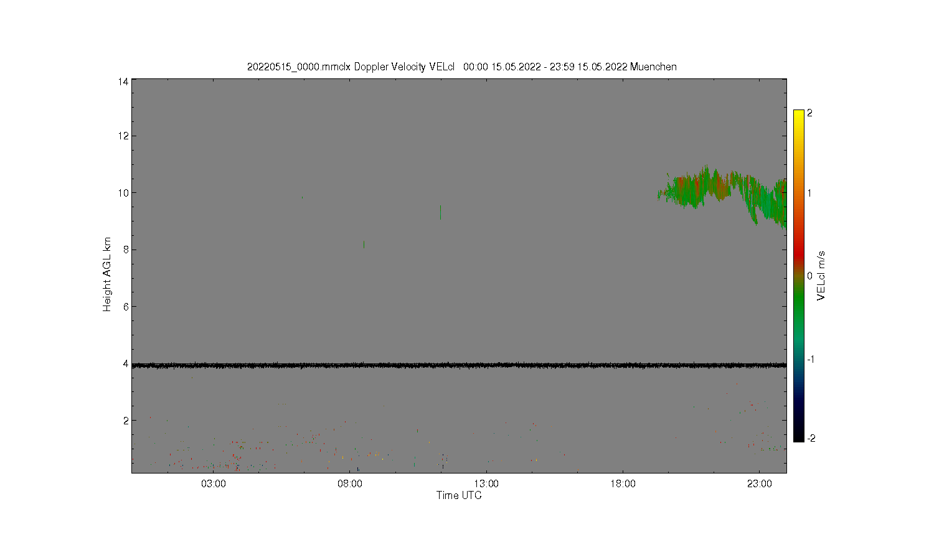
Task: Click the small green mark near 8 km
Action: point(364,244)
